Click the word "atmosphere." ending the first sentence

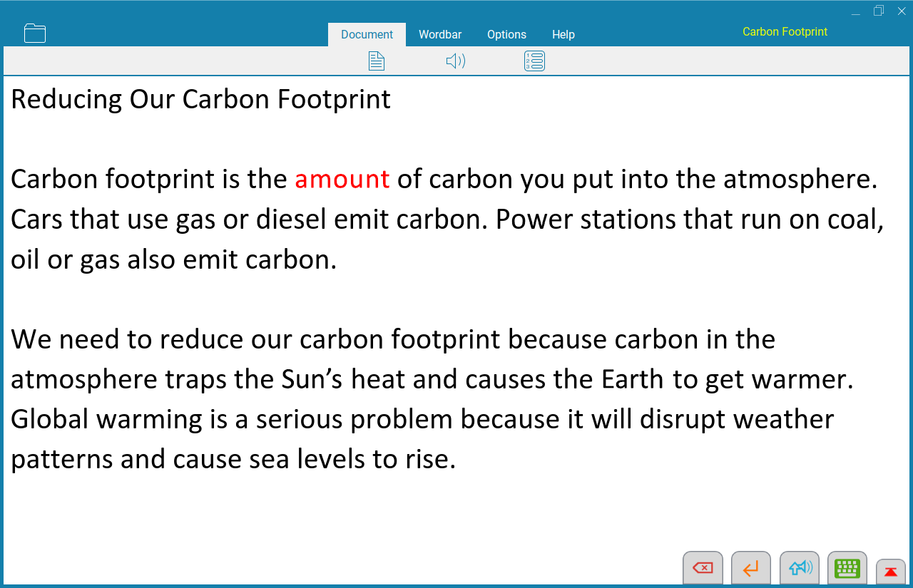[800, 179]
